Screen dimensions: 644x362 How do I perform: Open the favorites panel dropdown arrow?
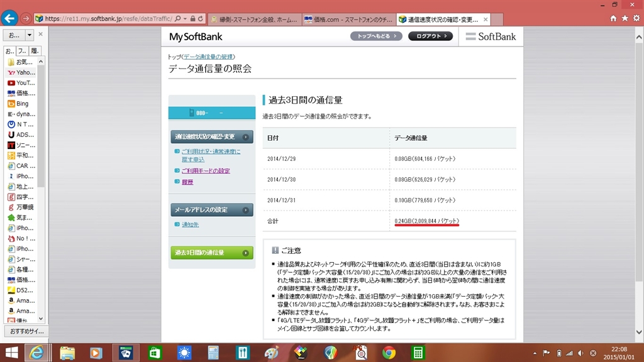click(x=29, y=35)
